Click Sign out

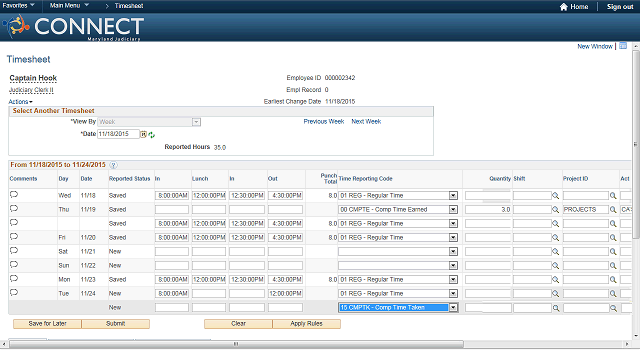point(620,7)
